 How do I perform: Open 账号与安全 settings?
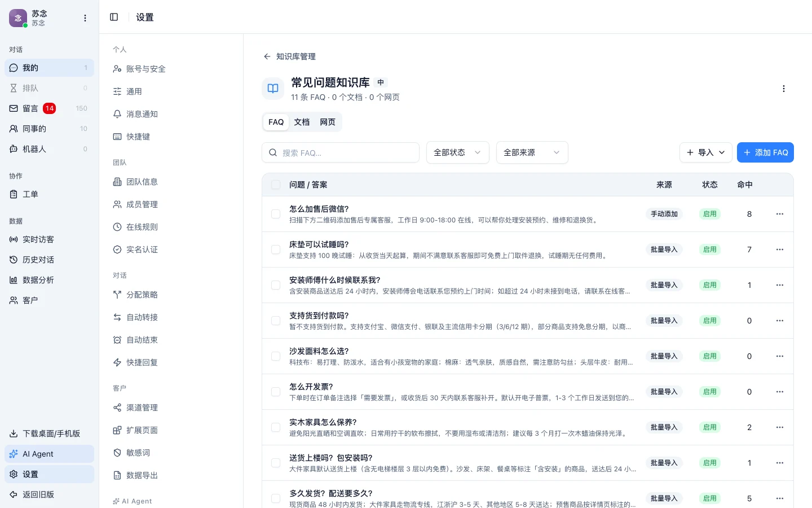[171, 69]
